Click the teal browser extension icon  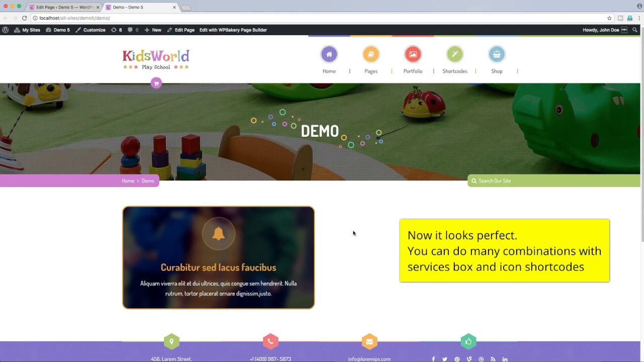tap(629, 18)
